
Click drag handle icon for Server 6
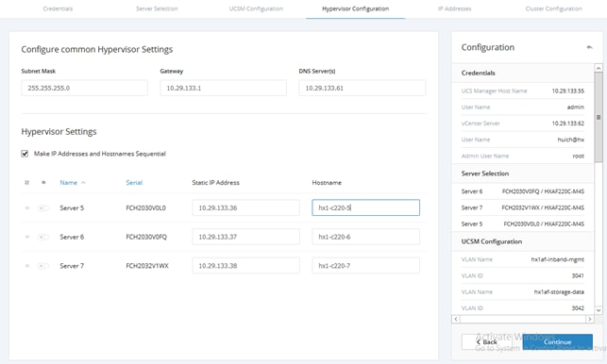[x=27, y=237]
